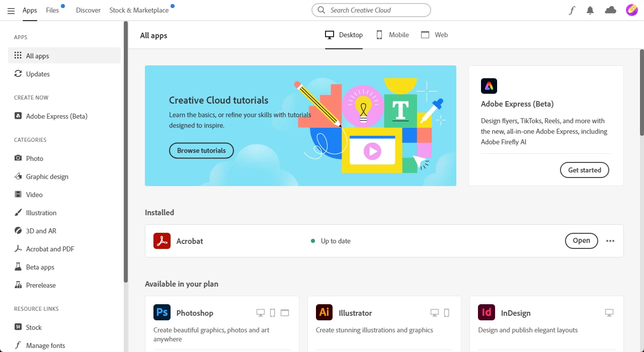Click the 'Up to date' status text
The width and height of the screenshot is (644, 352).
click(336, 241)
